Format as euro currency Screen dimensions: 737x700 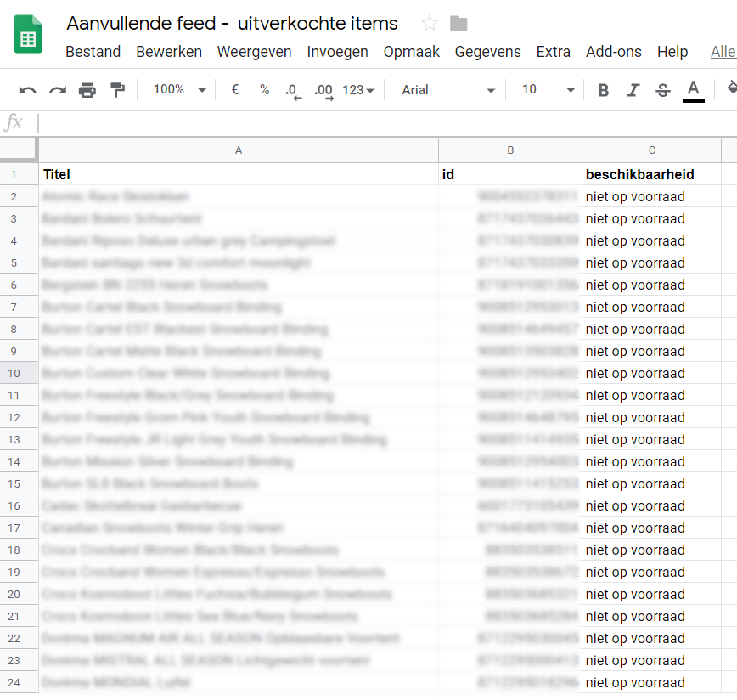[235, 89]
